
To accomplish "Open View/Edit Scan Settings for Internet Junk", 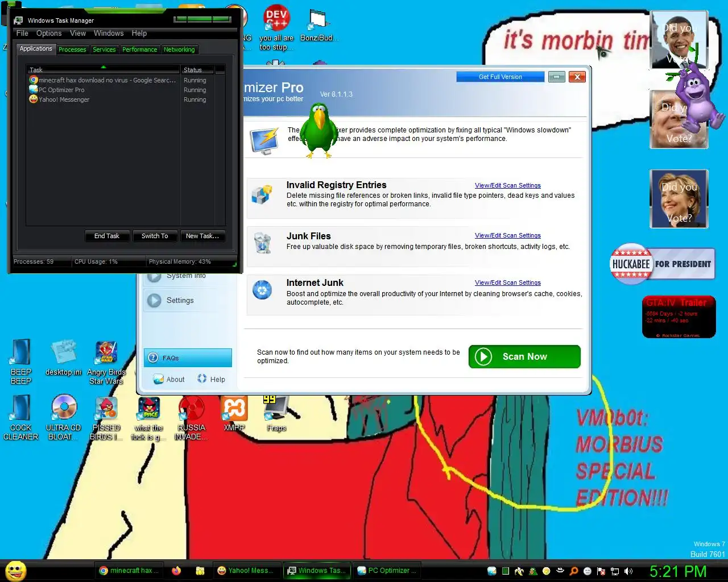I will pos(508,282).
